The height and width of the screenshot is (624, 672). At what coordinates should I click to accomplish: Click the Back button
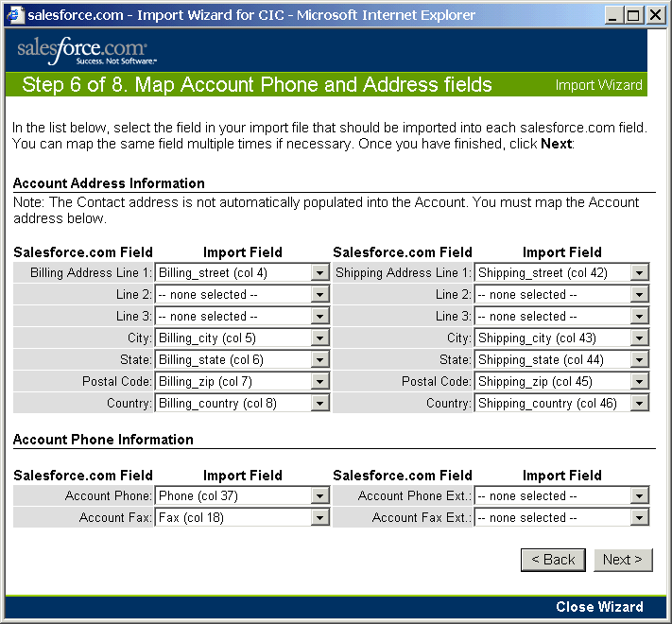coord(553,560)
